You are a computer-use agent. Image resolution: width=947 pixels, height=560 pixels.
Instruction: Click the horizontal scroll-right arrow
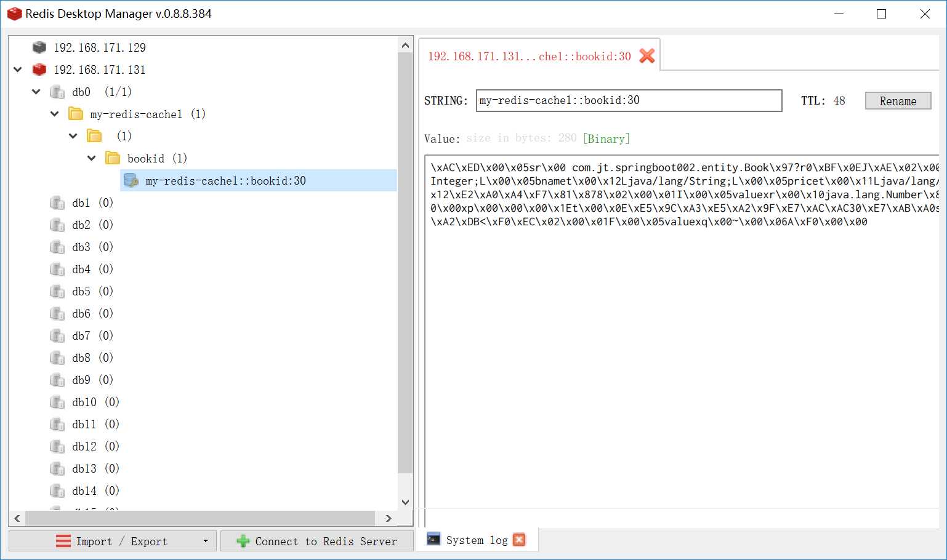click(x=389, y=518)
